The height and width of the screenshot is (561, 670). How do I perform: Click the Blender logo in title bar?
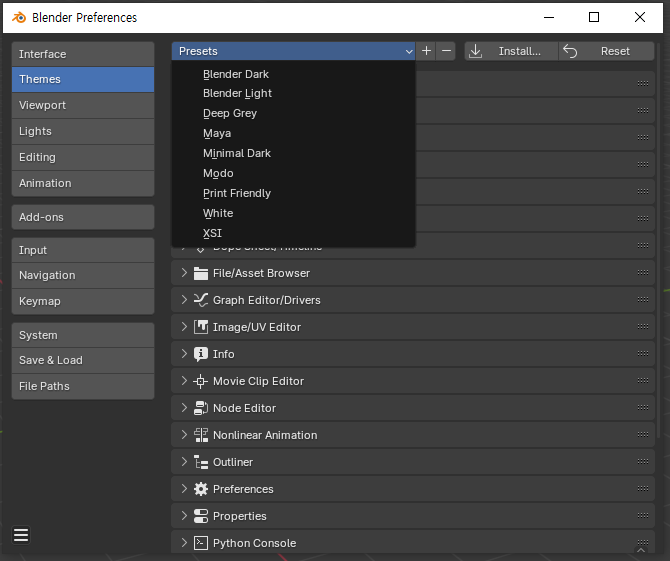point(19,18)
